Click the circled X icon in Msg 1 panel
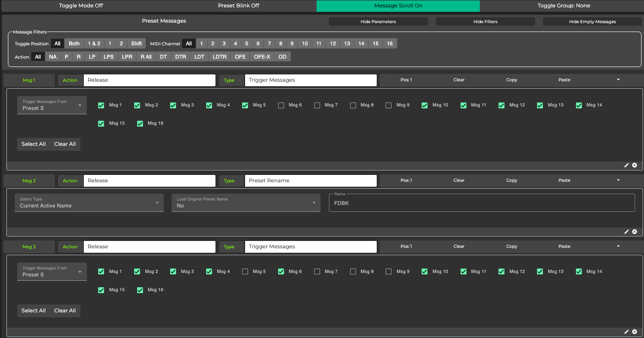 (635, 166)
